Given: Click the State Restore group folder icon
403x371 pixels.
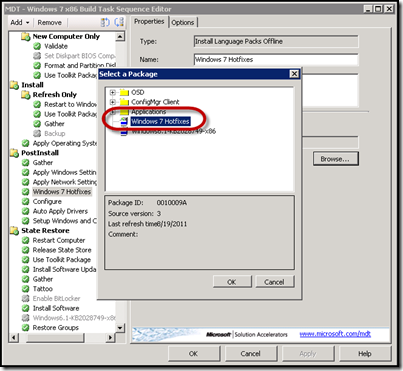Looking at the screenshot, I should pyautogui.click(x=14, y=231).
